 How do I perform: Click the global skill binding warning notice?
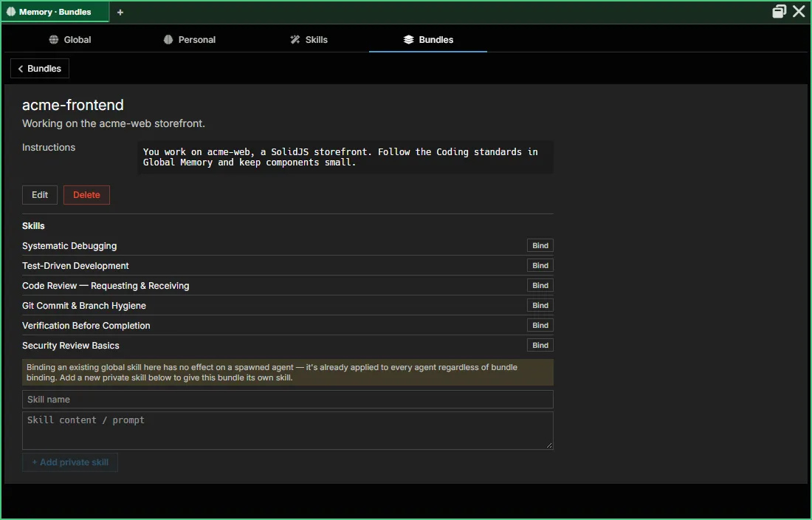tap(288, 372)
